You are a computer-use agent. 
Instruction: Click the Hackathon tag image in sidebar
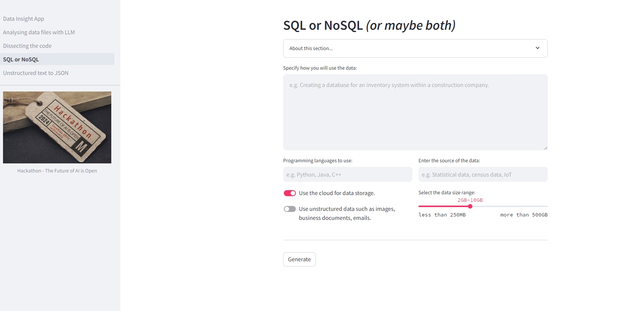(x=57, y=127)
